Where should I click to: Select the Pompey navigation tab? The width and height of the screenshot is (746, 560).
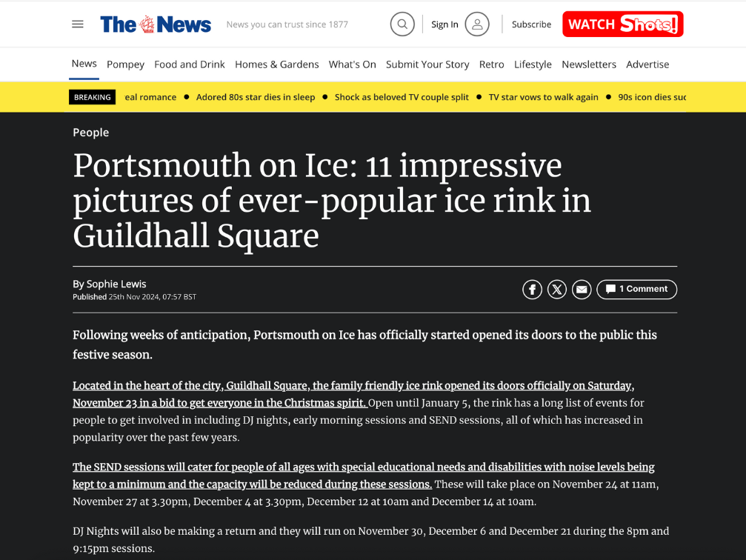125,64
